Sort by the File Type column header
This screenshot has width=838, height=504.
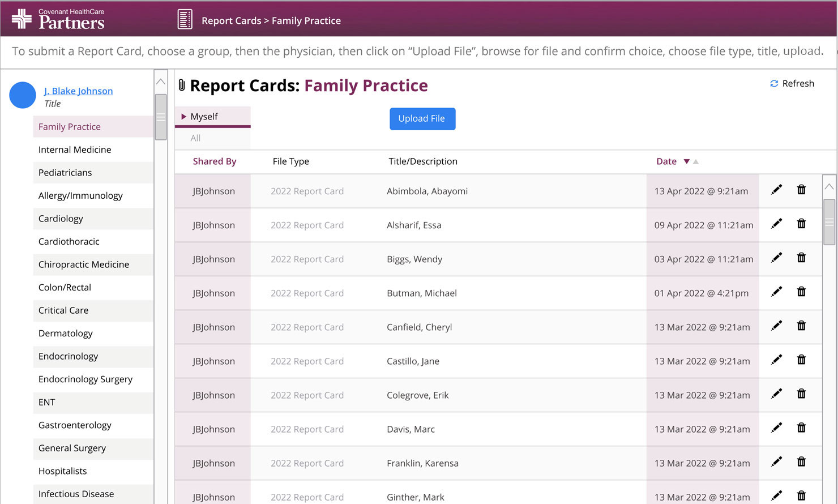click(x=291, y=161)
